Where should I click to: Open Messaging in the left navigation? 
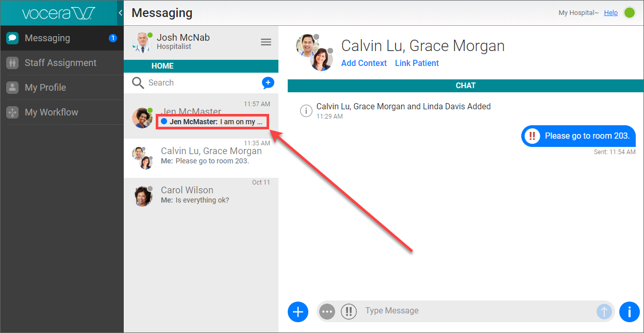(47, 38)
